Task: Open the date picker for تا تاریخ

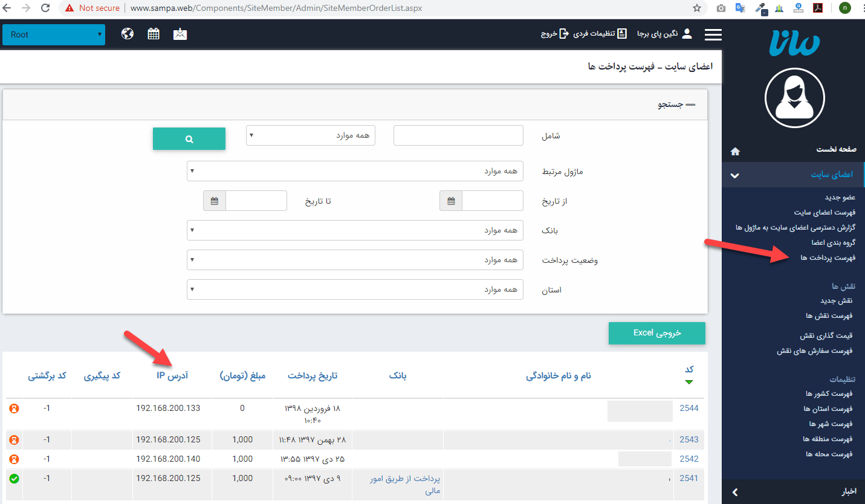Action: click(x=215, y=201)
